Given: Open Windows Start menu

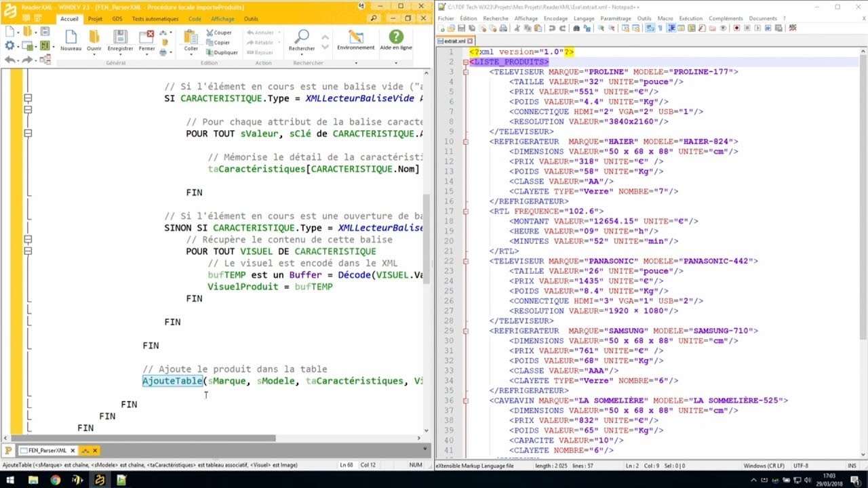Looking at the screenshot, I should point(11,479).
